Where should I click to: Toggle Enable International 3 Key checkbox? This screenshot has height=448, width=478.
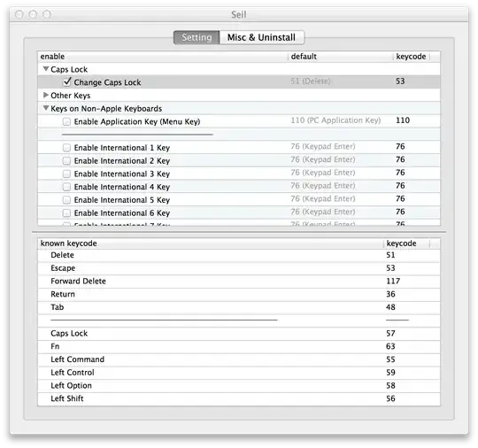point(66,174)
